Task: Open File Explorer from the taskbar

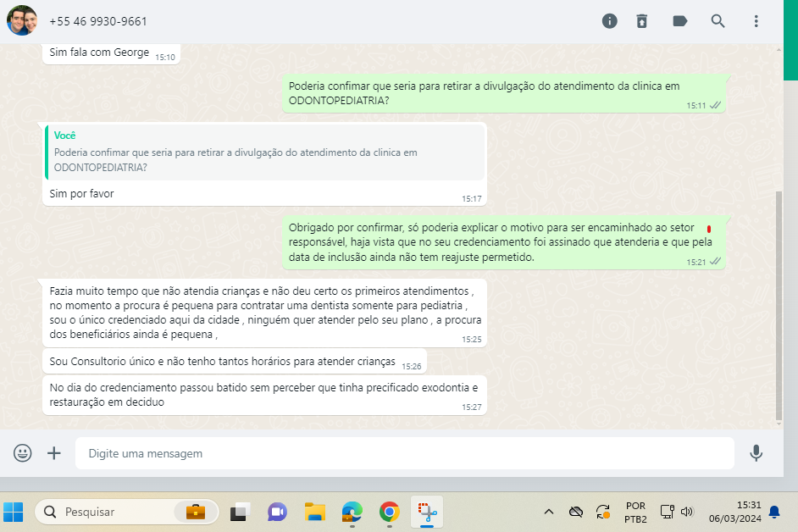Action: coord(315,512)
